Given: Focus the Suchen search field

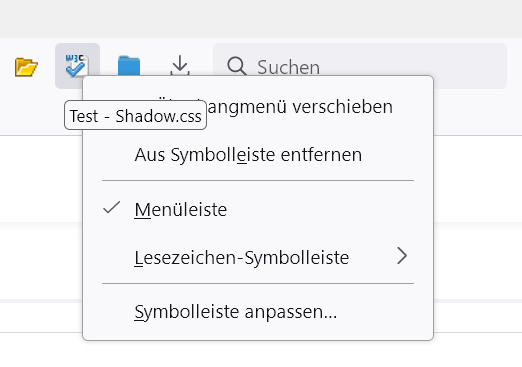Looking at the screenshot, I should coord(360,66).
